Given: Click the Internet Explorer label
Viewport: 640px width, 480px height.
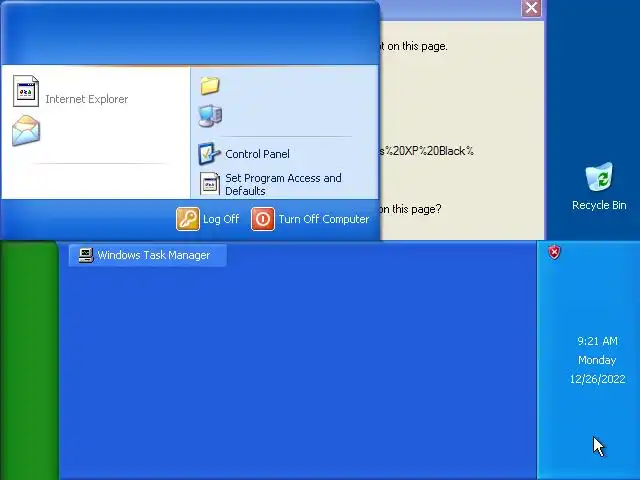Looking at the screenshot, I should coord(87,99).
